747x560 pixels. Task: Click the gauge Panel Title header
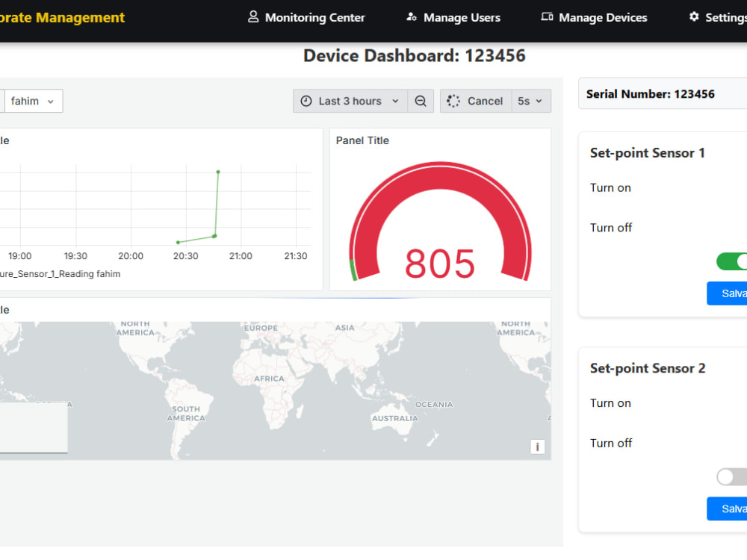point(362,140)
